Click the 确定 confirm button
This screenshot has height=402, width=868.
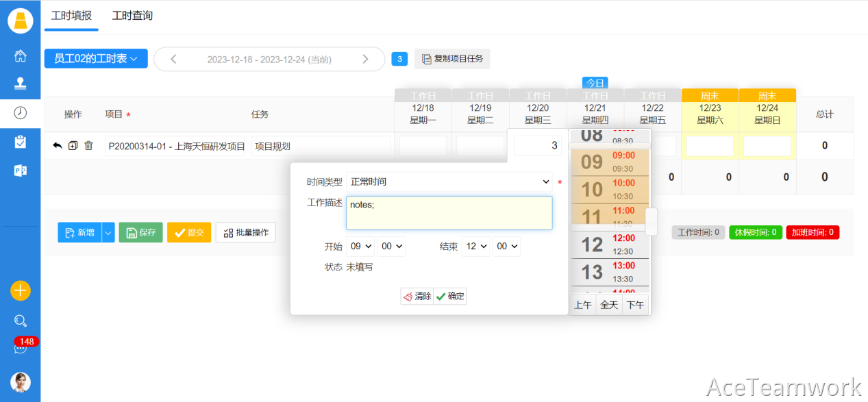tap(450, 297)
